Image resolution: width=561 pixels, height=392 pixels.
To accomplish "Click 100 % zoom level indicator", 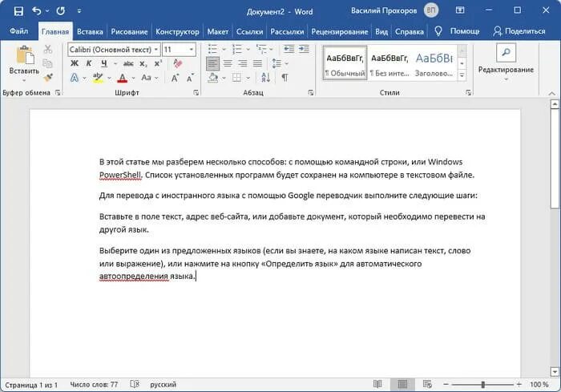I will click(539, 385).
